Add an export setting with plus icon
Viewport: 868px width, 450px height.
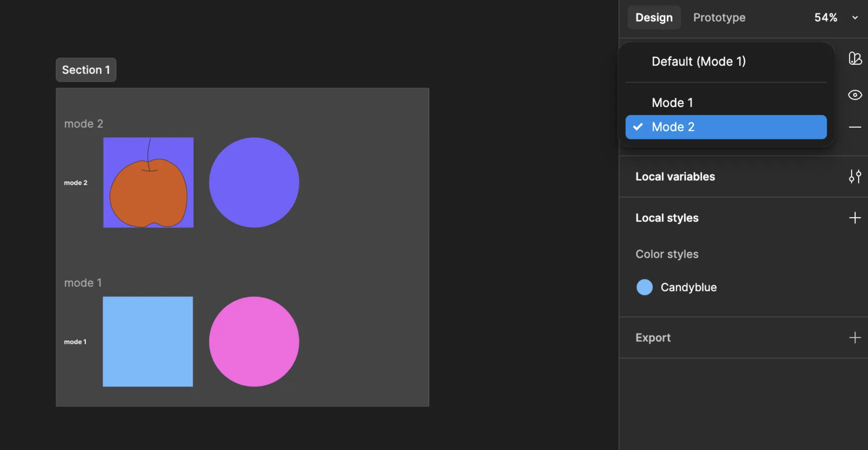tap(855, 337)
